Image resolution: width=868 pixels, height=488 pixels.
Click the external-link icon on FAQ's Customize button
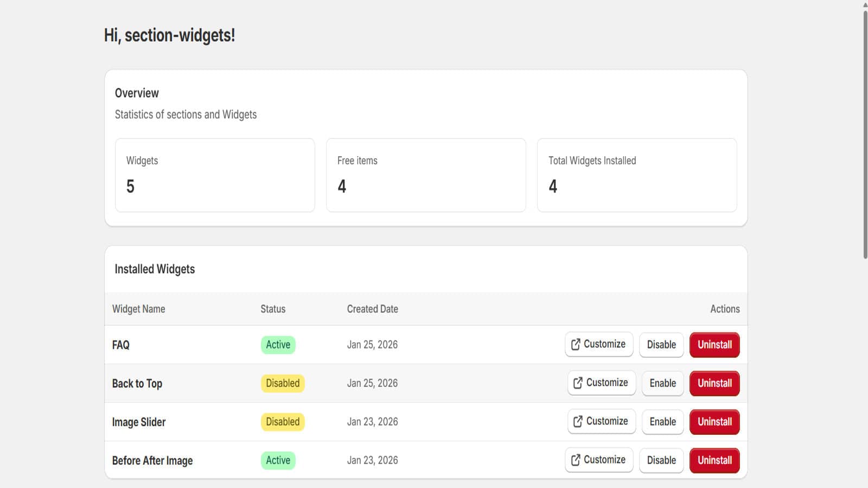[x=575, y=344]
